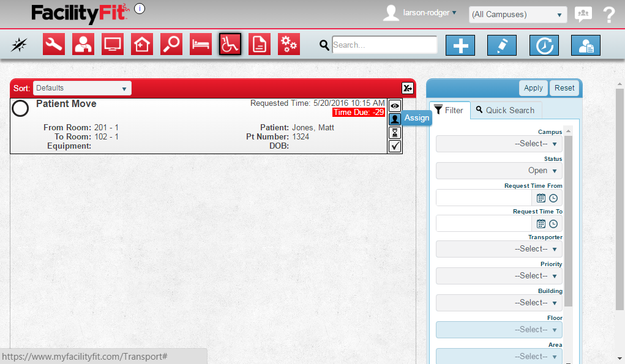Export list with the Excel icon
The width and height of the screenshot is (625, 364).
point(407,88)
